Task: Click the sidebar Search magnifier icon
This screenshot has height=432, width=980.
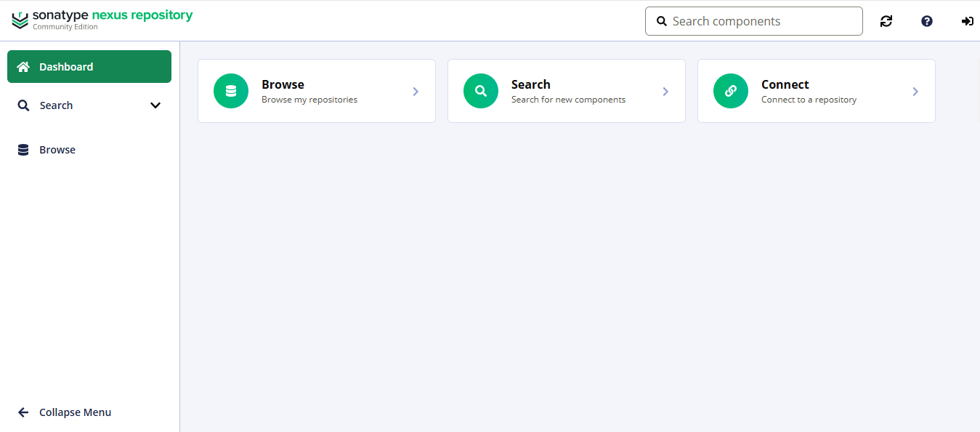Action: pyautogui.click(x=24, y=105)
